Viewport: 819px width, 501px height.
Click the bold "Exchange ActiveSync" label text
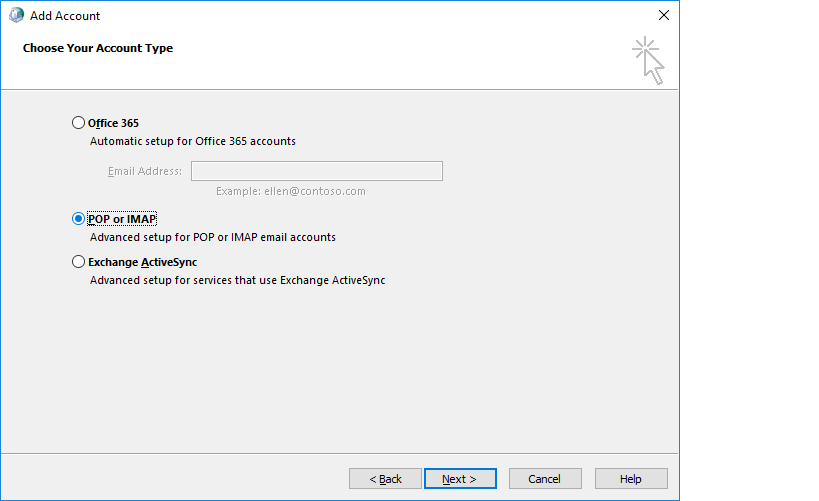click(x=142, y=262)
